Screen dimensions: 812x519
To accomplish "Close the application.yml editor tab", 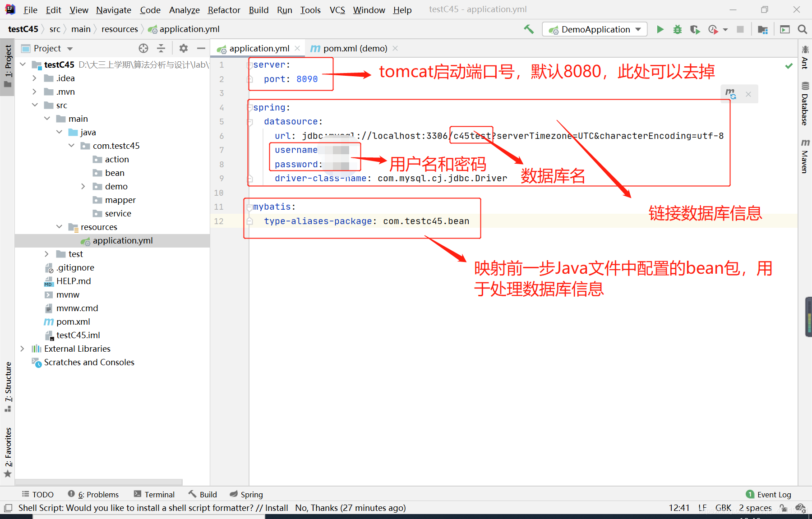I will (297, 48).
